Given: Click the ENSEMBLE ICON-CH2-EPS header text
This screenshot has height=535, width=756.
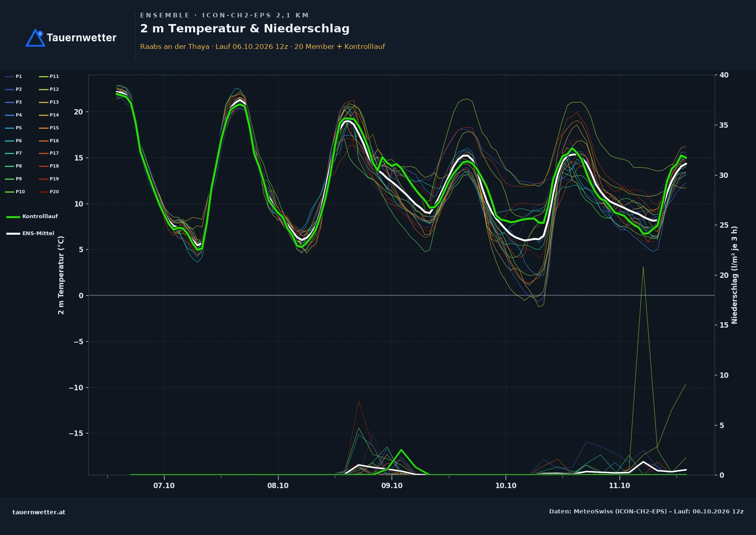Looking at the screenshot, I should [225, 15].
